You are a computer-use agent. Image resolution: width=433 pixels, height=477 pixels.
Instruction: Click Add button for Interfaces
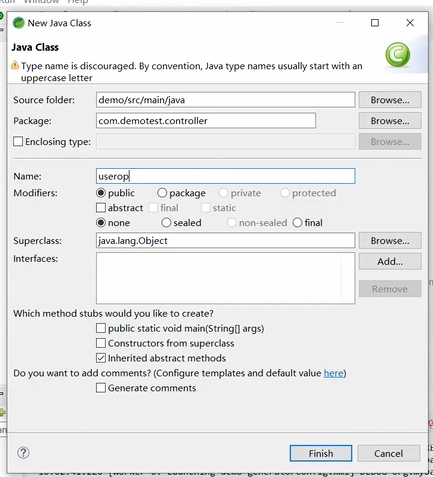click(x=390, y=261)
